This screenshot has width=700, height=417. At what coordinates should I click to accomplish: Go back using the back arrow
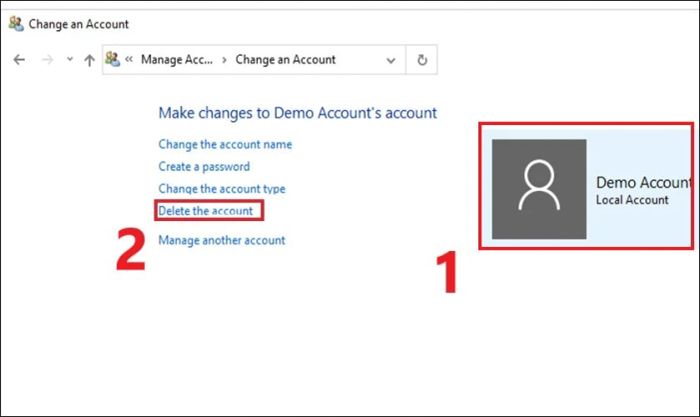tap(19, 59)
